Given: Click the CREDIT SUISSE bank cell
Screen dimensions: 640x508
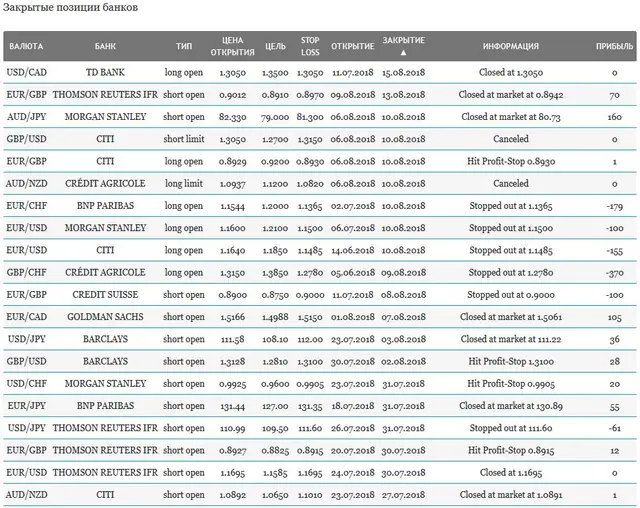Looking at the screenshot, I should [x=105, y=295].
